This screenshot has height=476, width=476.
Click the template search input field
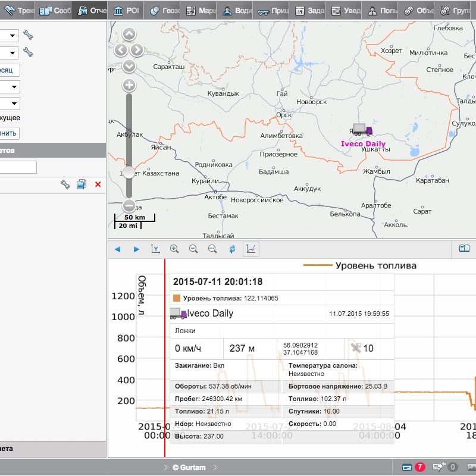[20, 167]
